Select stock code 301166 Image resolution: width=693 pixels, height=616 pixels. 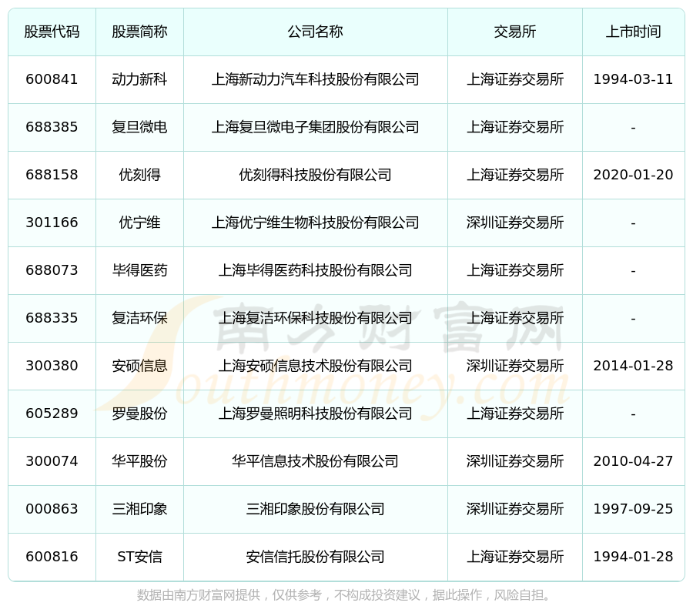(52, 223)
